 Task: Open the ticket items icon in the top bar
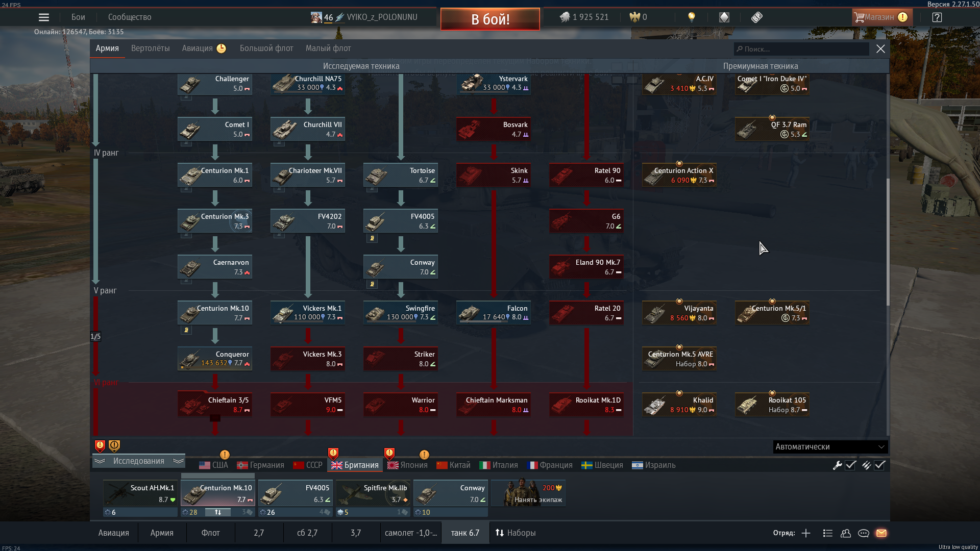757,17
